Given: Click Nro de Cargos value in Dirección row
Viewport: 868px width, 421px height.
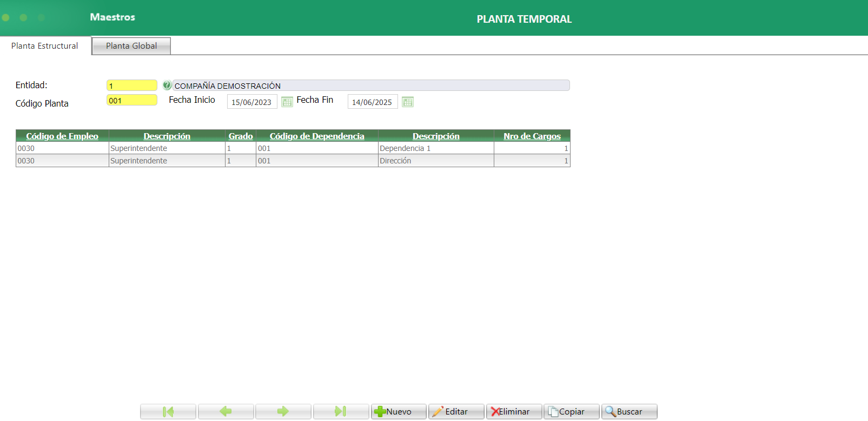Looking at the screenshot, I should tap(532, 161).
